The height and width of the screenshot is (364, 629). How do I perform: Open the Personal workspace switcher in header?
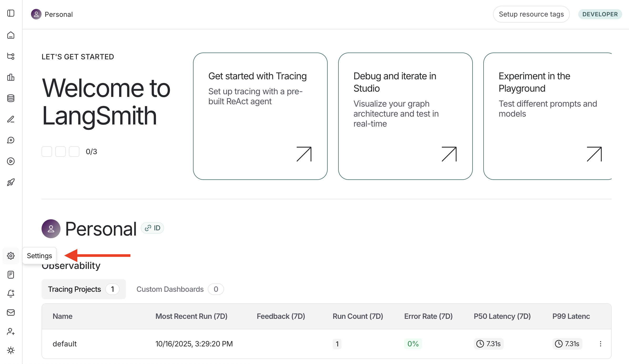pyautogui.click(x=52, y=14)
